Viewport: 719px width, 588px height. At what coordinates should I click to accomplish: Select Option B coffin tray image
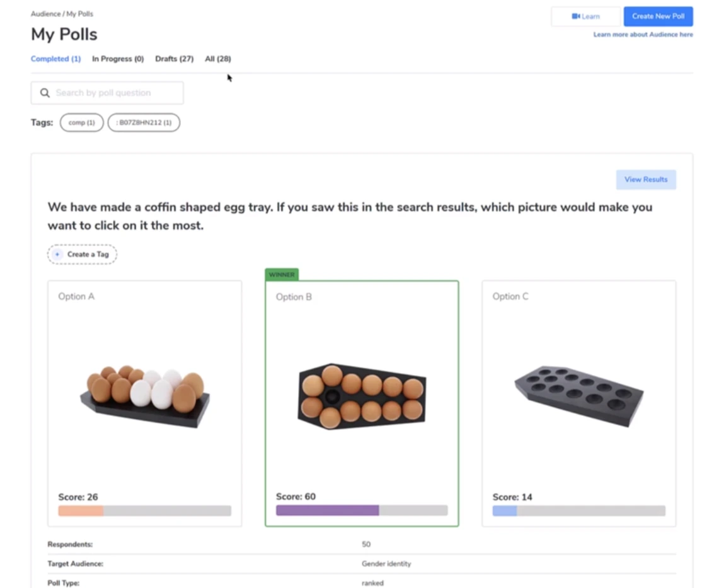362,397
